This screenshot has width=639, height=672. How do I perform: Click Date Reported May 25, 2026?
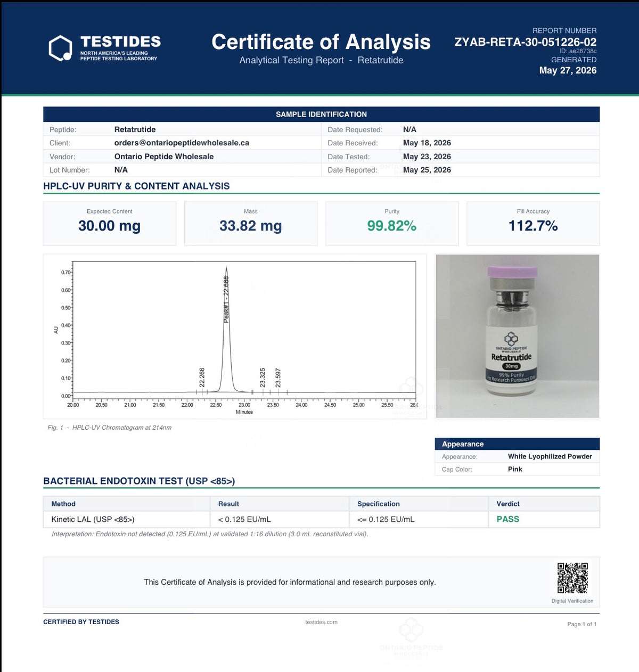427,170
